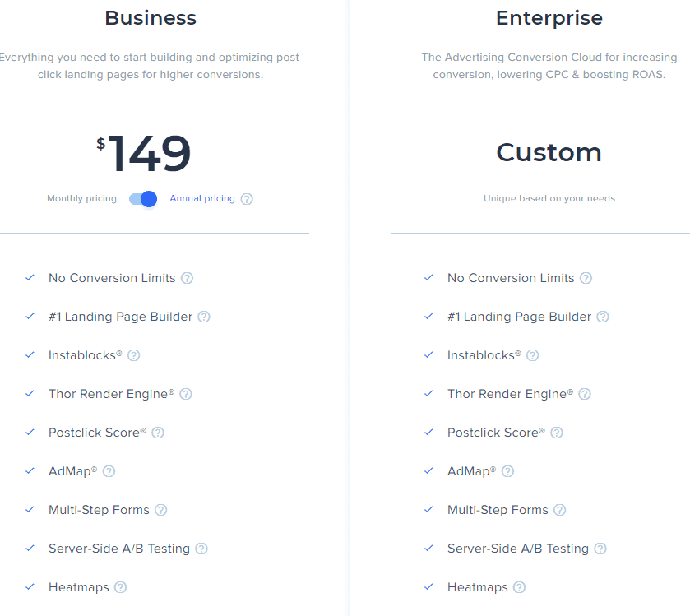Toggle the monthly/annual pricing switch

(143, 199)
